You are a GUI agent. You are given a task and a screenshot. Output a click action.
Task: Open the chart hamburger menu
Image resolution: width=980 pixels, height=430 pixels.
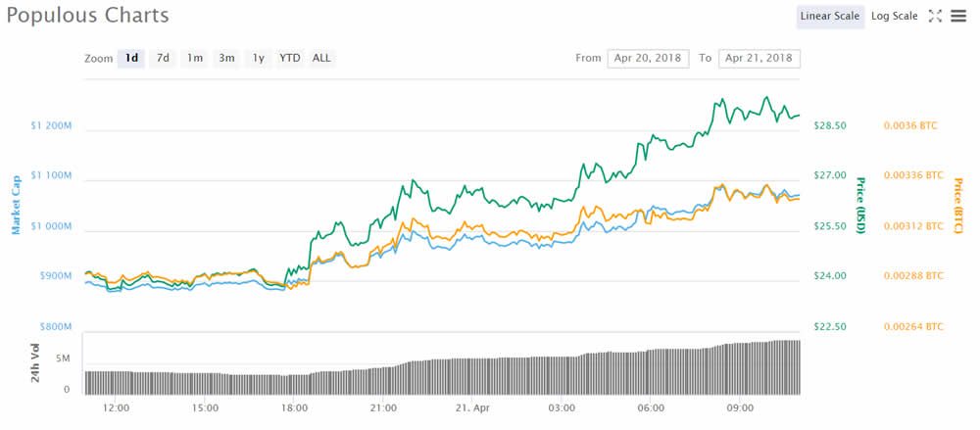[x=957, y=16]
